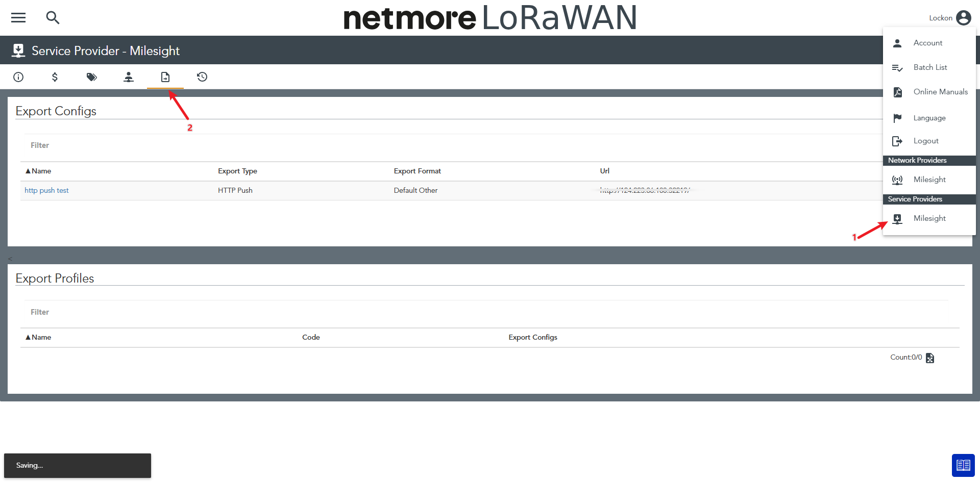
Task: Select Language in the user menu
Action: point(929,118)
